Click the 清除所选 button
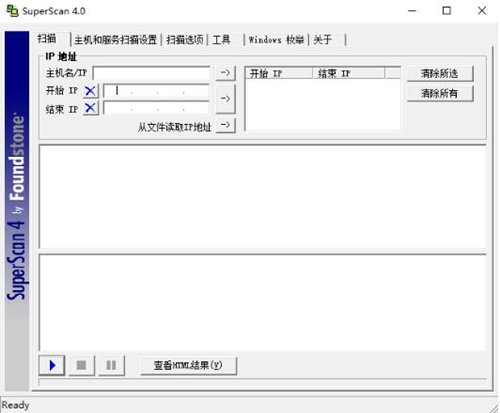Screen dimensions: 500x413 point(440,74)
